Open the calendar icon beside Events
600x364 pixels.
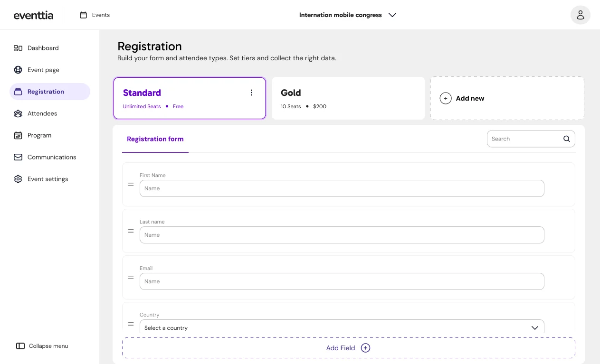point(83,15)
